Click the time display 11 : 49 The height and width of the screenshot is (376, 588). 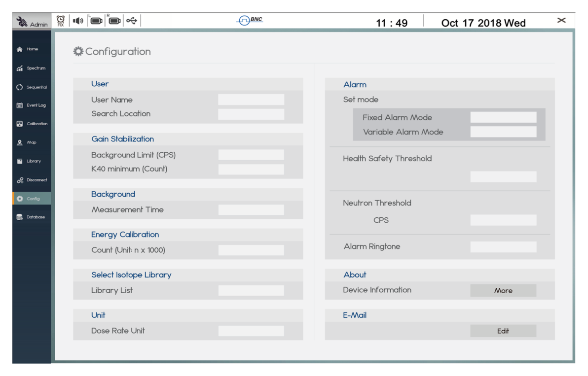coord(392,23)
